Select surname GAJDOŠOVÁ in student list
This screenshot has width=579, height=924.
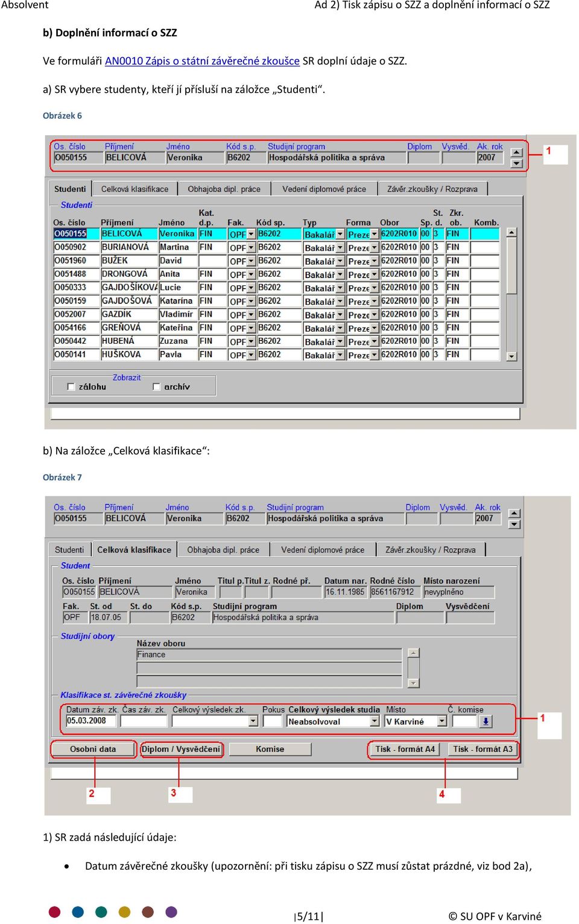click(x=129, y=301)
